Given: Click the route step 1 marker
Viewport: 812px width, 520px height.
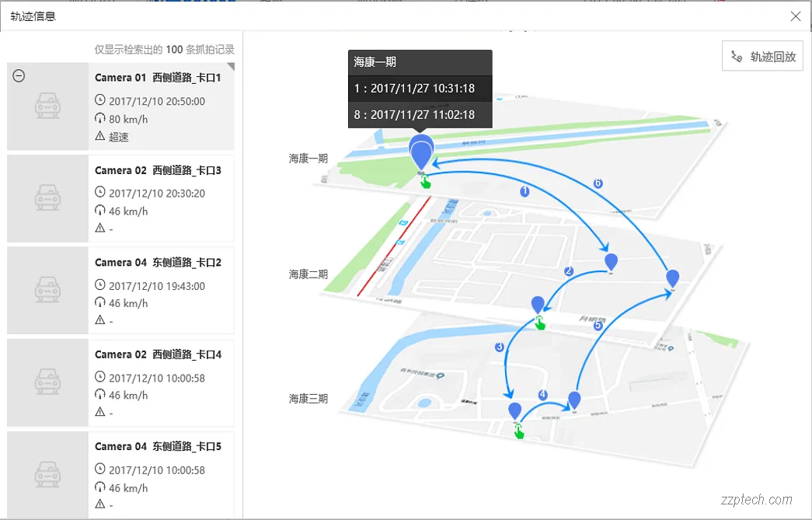Looking at the screenshot, I should click(x=524, y=190).
